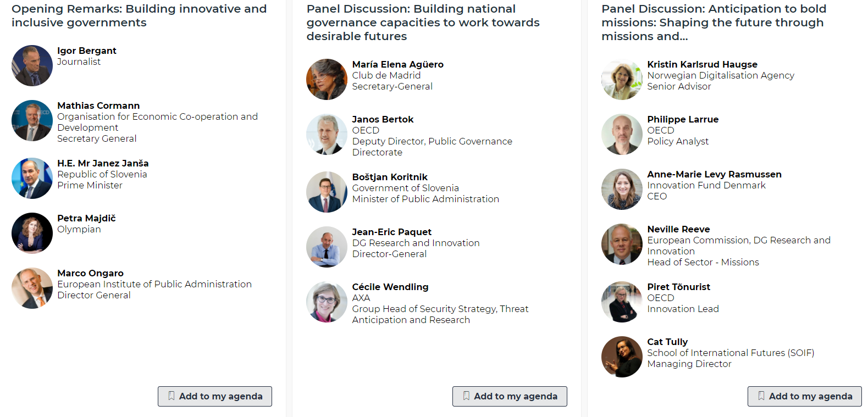The height and width of the screenshot is (417, 868).
Task: Click Cécile Wendling's avatar
Action: (327, 302)
